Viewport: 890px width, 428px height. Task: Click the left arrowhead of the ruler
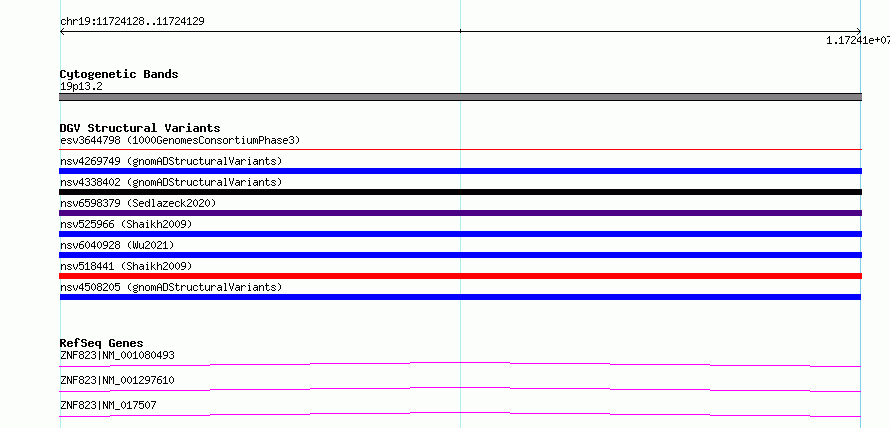(x=62, y=32)
